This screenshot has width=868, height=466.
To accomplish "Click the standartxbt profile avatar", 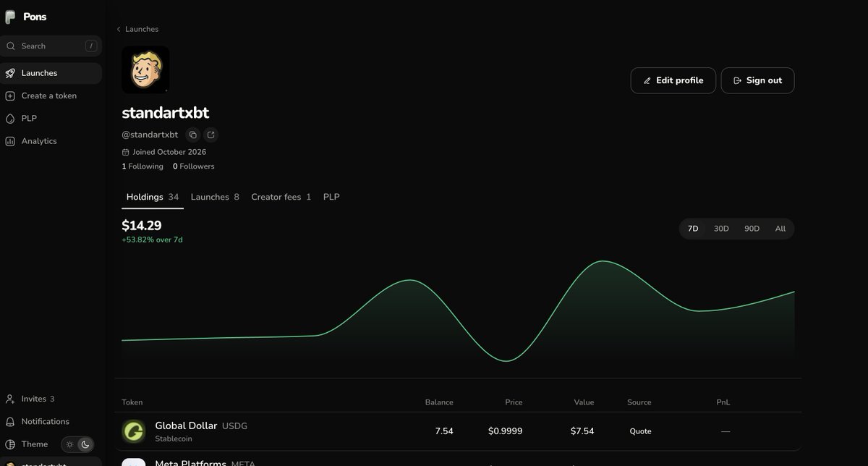I will [x=145, y=70].
